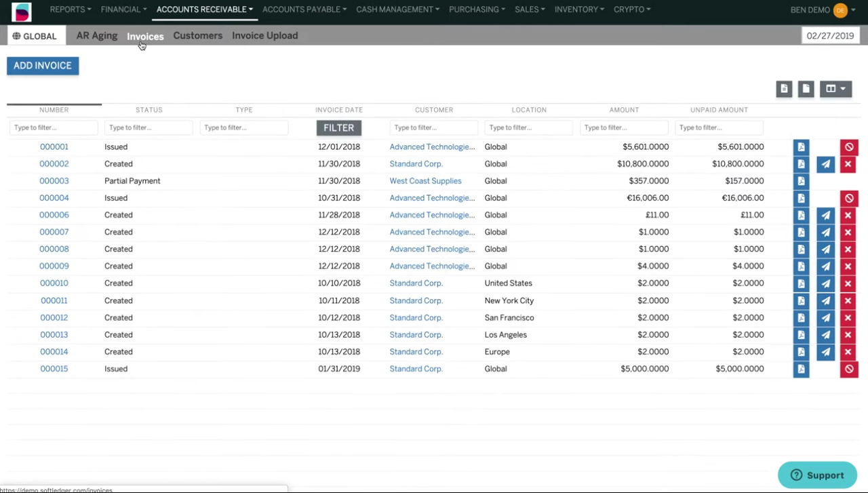Expand the Crypto menu
868x493 pixels.
tap(632, 9)
